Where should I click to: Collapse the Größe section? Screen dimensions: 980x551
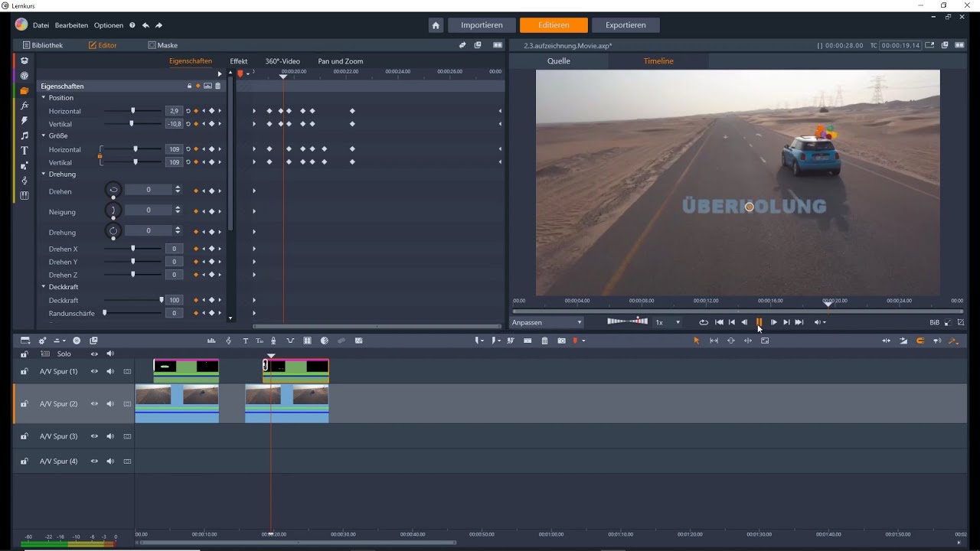pos(44,135)
